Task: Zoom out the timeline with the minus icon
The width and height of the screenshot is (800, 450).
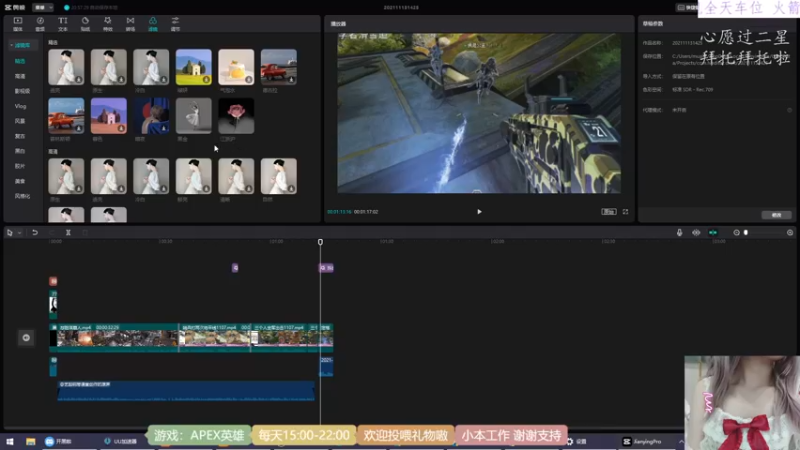Action: pyautogui.click(x=736, y=233)
